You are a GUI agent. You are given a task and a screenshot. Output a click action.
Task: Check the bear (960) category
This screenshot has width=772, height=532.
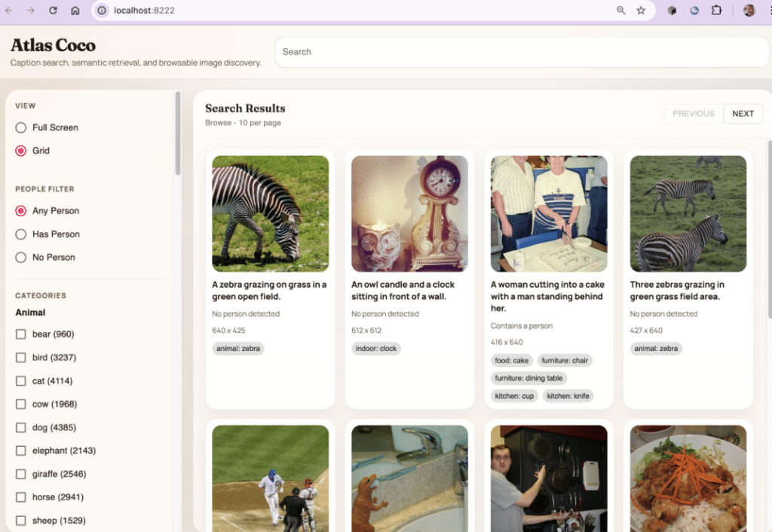tap(20, 334)
